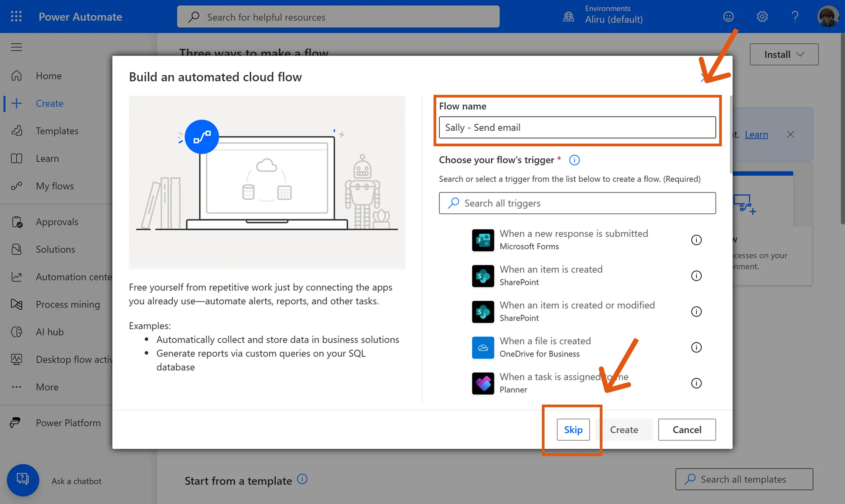Open the Ask a chatbot button
845x504 pixels.
pos(23,480)
